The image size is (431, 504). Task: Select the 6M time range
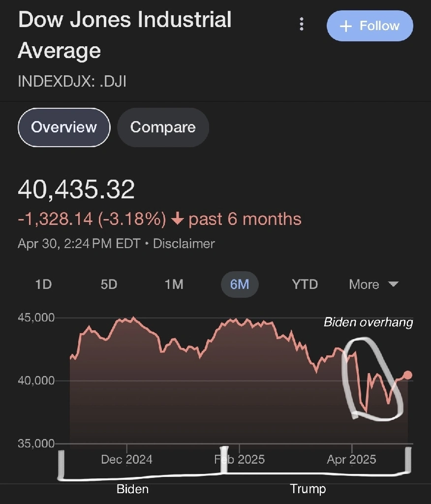click(240, 284)
